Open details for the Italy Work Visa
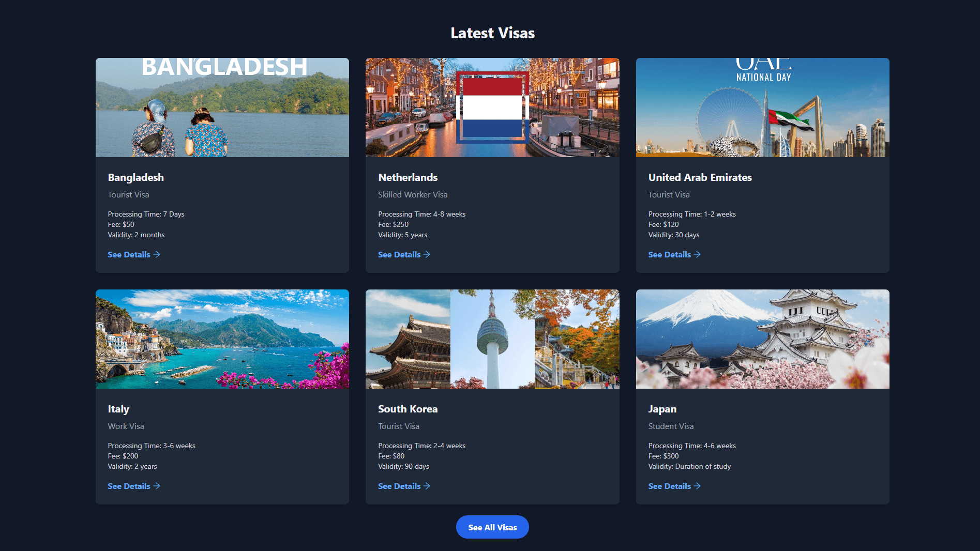Screen dimensions: 980x551 pyautogui.click(x=128, y=486)
